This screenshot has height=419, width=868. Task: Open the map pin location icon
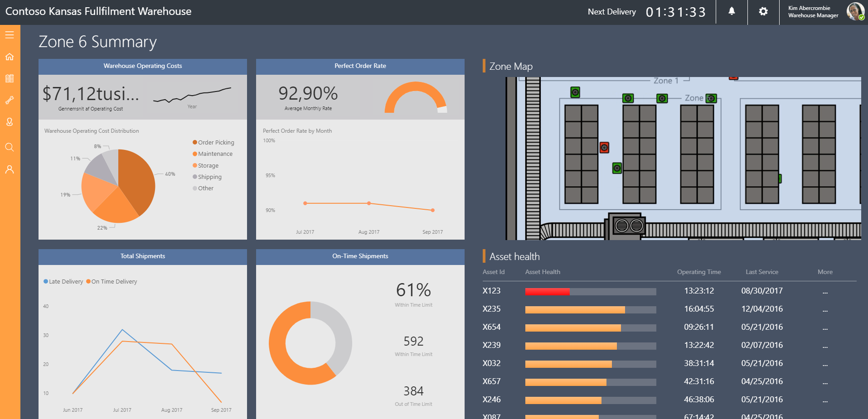[10, 122]
